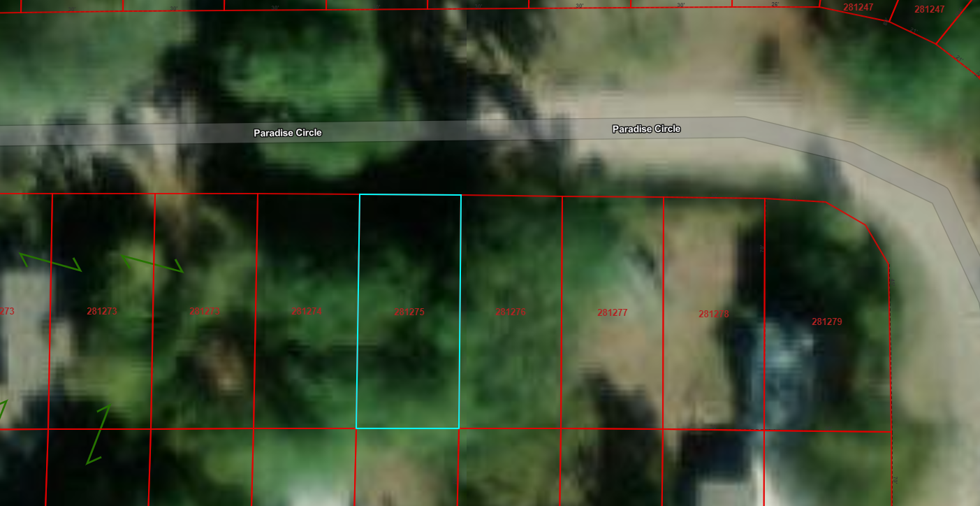Click the green zigzag arrow nearest parcel 281274
Image resolution: width=980 pixels, height=506 pixels.
pos(152,263)
